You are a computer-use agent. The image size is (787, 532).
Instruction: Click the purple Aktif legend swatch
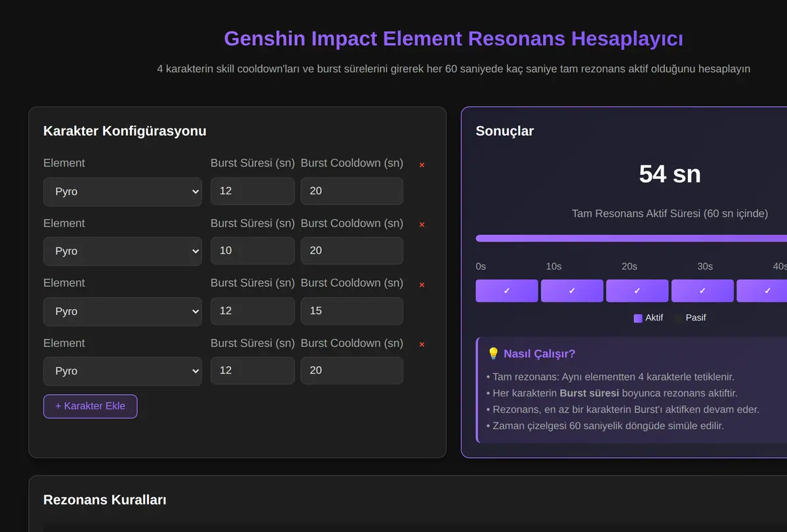pos(638,318)
